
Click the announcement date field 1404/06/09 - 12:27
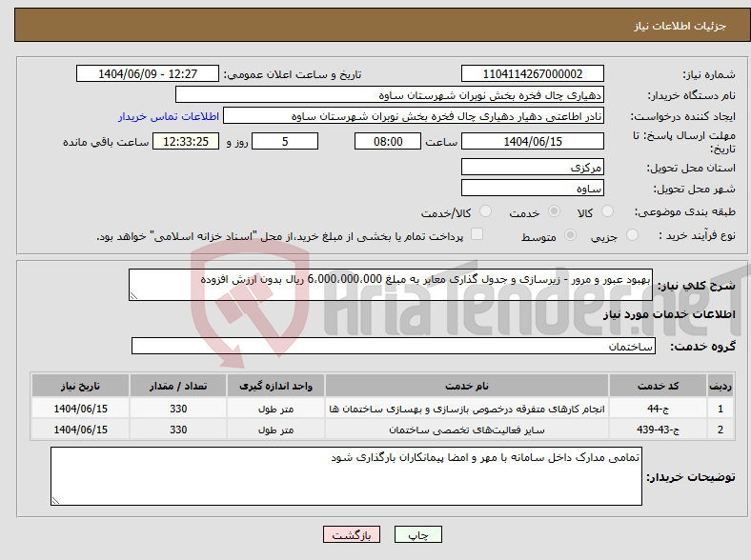click(x=148, y=73)
